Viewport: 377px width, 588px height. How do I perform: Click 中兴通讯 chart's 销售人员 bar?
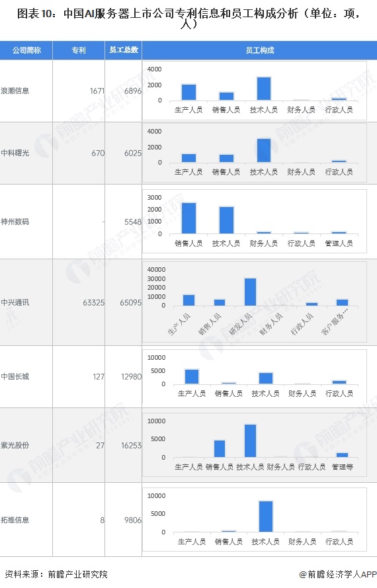click(220, 303)
